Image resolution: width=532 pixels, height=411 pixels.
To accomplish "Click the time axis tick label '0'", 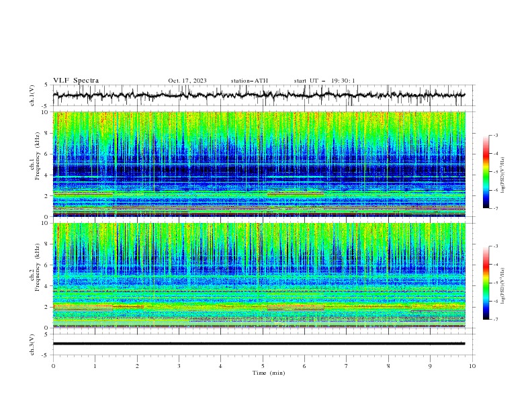I will pos(53,366).
